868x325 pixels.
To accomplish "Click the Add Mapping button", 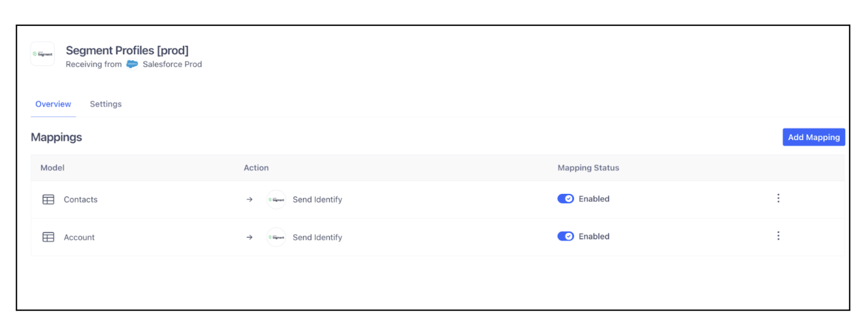I will (813, 137).
